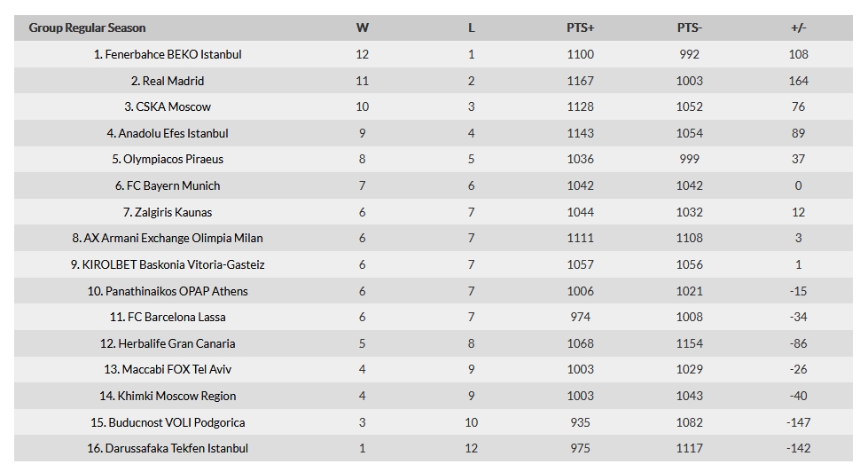
Task: Select CSKA Moscow in the standings
Action: point(168,107)
